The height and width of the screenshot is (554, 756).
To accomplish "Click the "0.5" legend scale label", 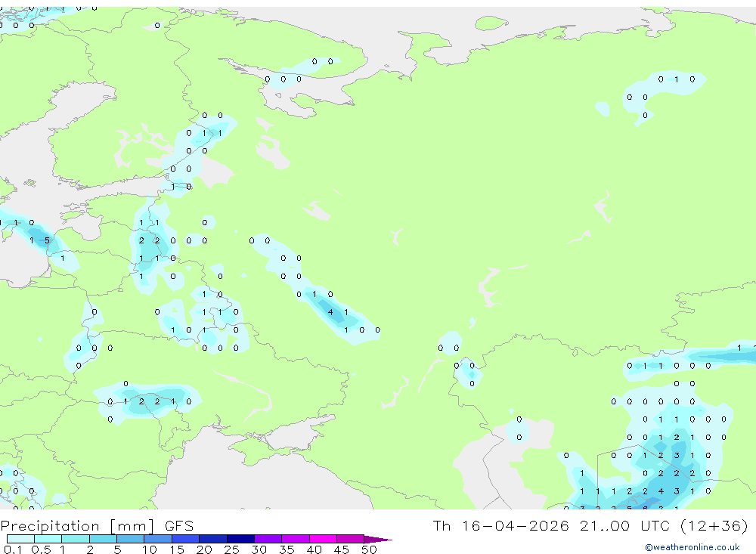I will (41, 549).
